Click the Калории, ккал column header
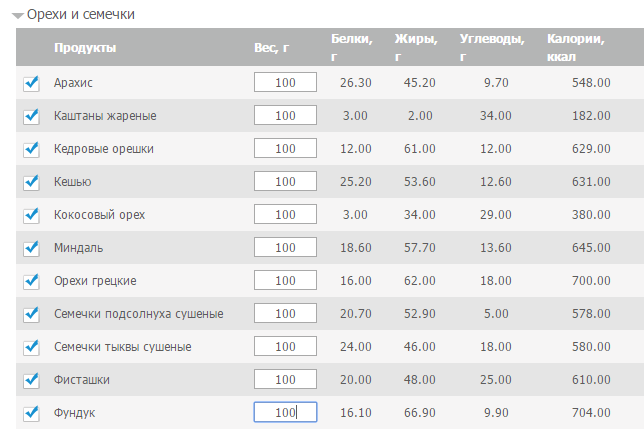 [575, 48]
